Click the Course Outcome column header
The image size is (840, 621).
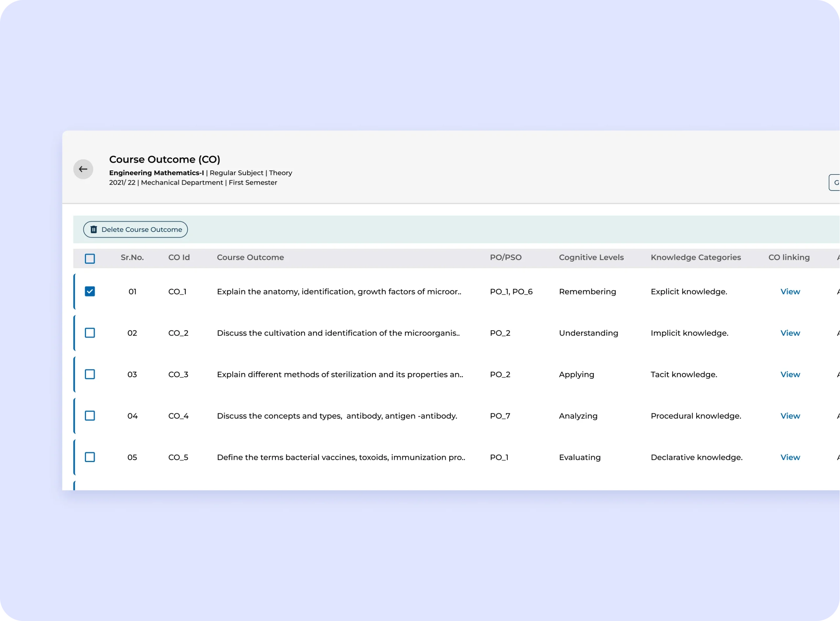coord(250,258)
